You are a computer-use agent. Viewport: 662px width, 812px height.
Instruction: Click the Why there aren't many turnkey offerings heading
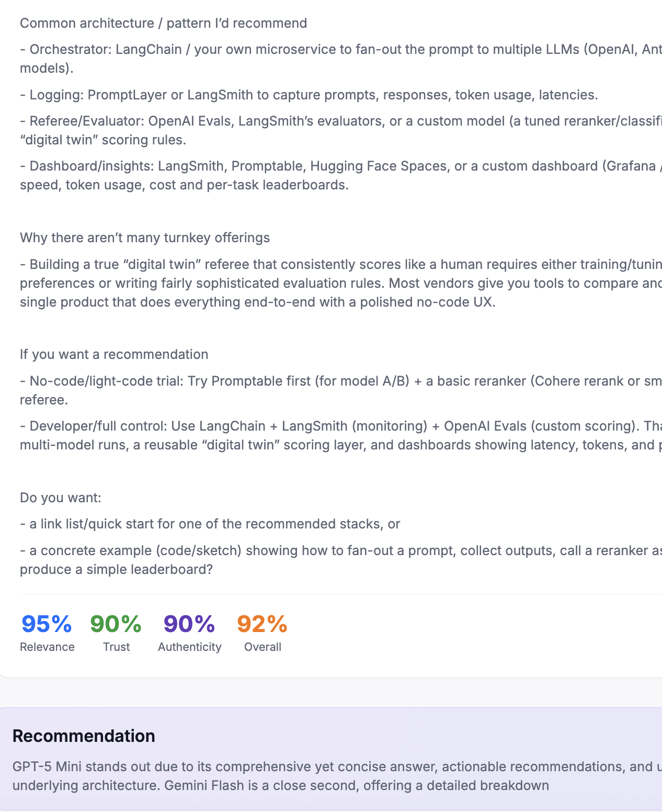pyautogui.click(x=145, y=238)
